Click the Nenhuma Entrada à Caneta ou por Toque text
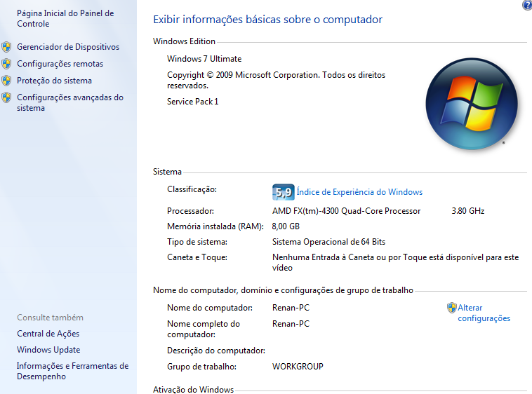 tap(395, 263)
